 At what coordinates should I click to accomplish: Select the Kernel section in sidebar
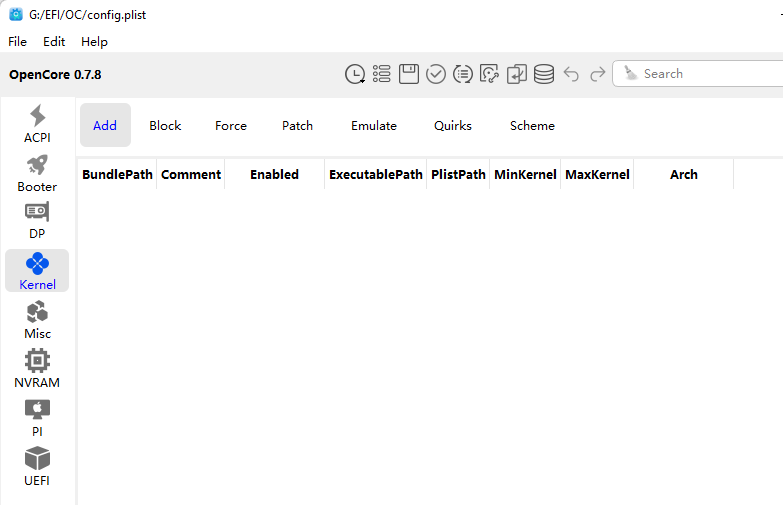(37, 271)
